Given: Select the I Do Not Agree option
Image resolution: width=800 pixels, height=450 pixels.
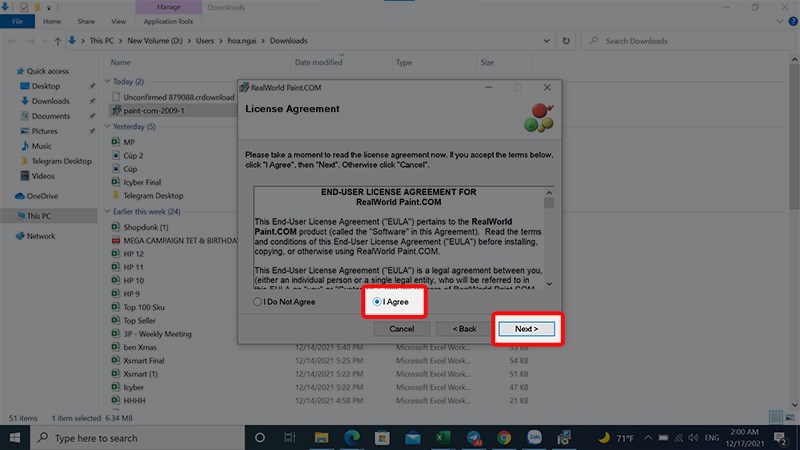Looking at the screenshot, I should point(258,301).
